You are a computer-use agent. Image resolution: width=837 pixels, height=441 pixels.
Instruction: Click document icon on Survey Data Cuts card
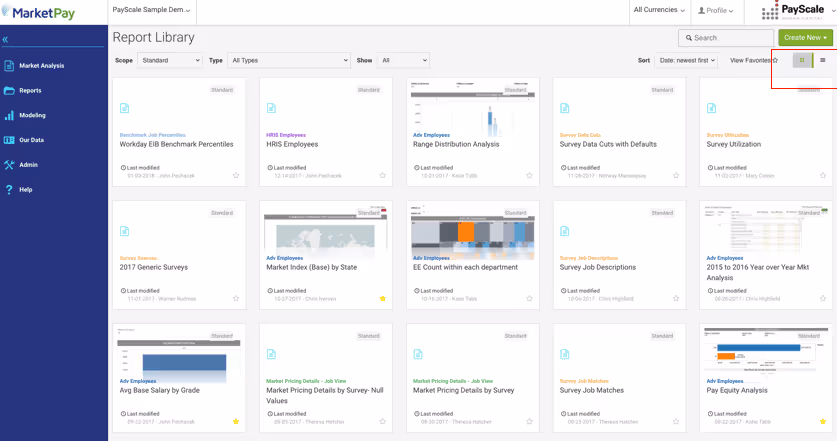tap(565, 108)
